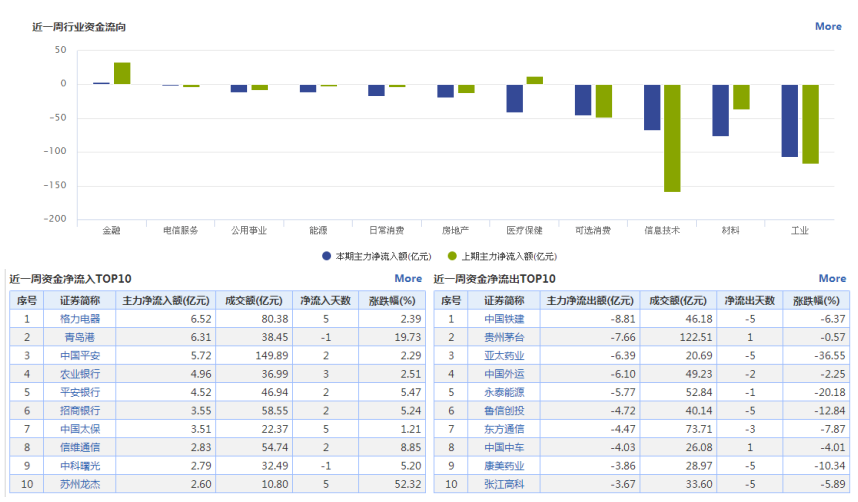Click green bar for 信息技术 sector
This screenshot has height=502, width=858.
coord(672,138)
